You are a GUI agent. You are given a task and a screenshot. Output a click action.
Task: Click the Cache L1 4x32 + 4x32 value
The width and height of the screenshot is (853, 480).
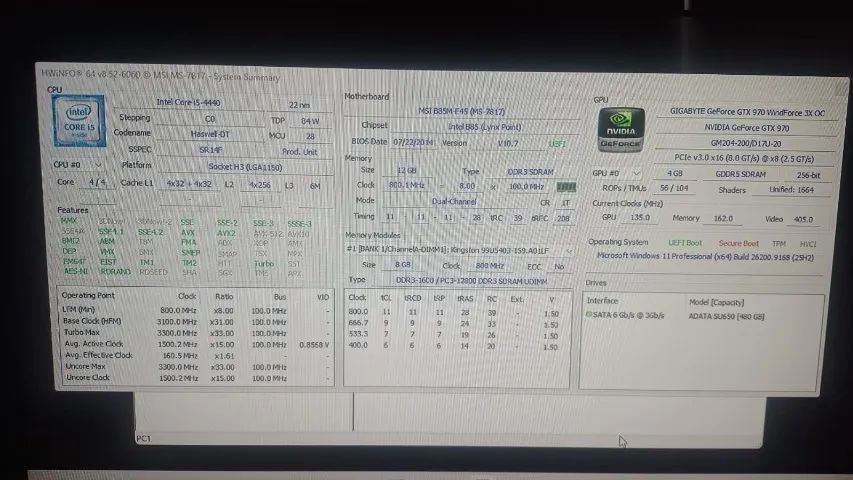coord(189,184)
